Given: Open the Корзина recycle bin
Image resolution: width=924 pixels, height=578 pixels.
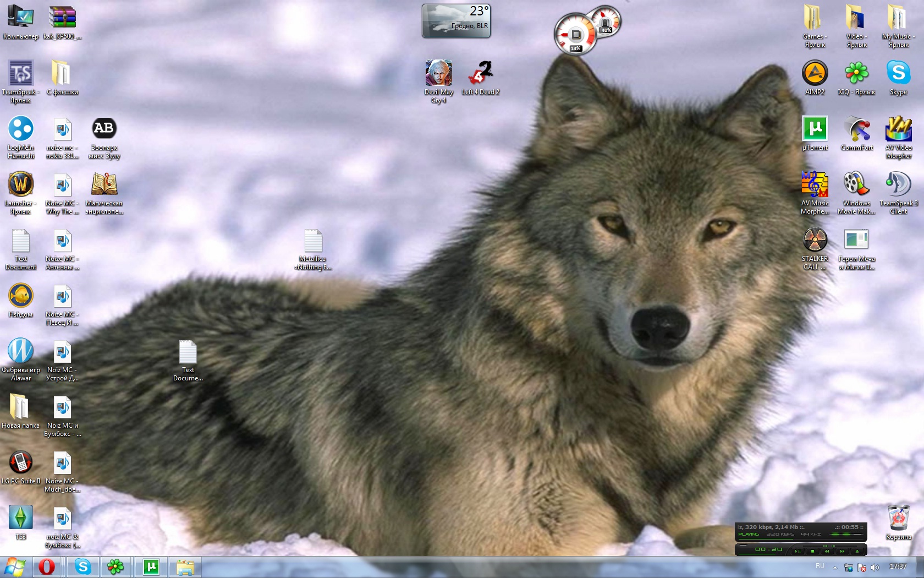Looking at the screenshot, I should (x=898, y=518).
